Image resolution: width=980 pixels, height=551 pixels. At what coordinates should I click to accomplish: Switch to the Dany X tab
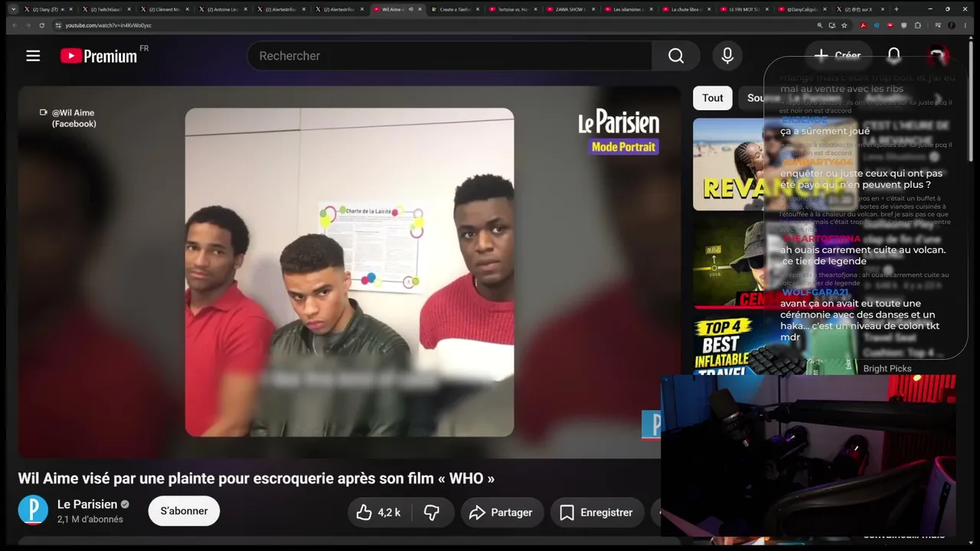pos(47,9)
